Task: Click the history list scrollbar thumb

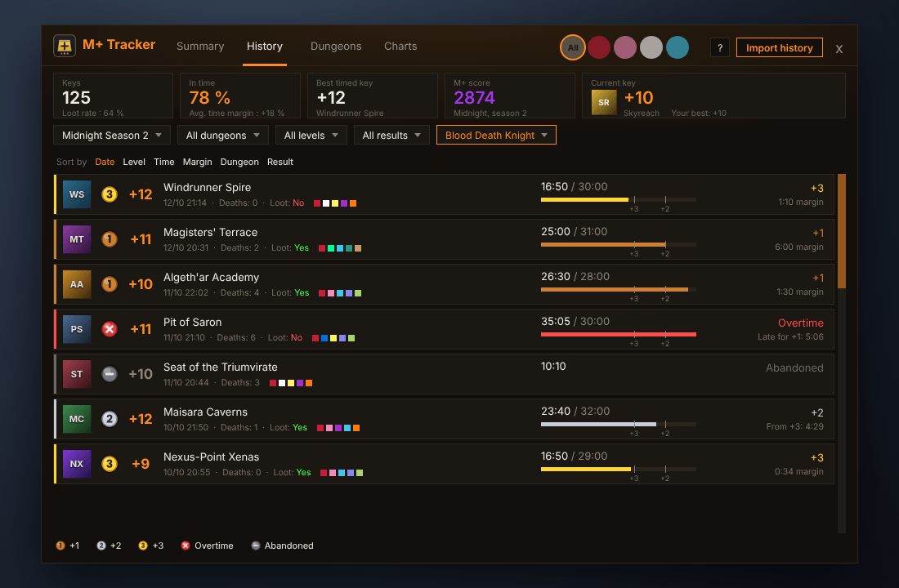Action: (842, 231)
